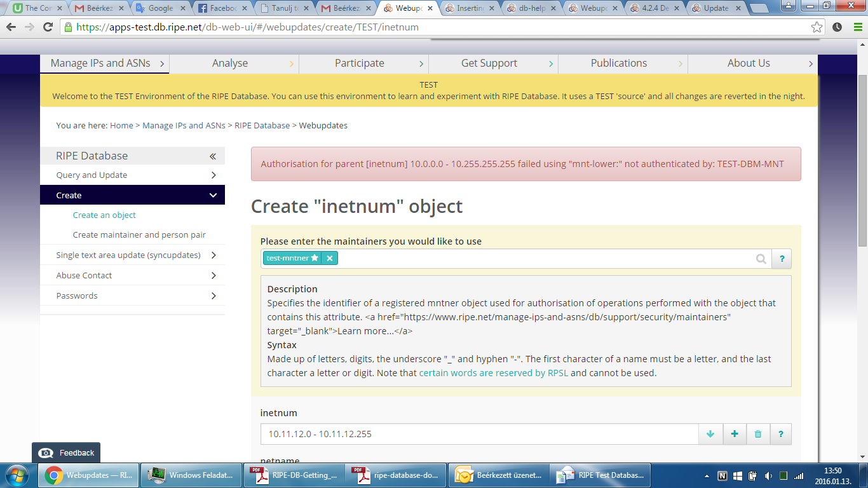Image resolution: width=868 pixels, height=488 pixels.
Task: Open Manage IPs and ASNs menu
Action: pos(105,63)
